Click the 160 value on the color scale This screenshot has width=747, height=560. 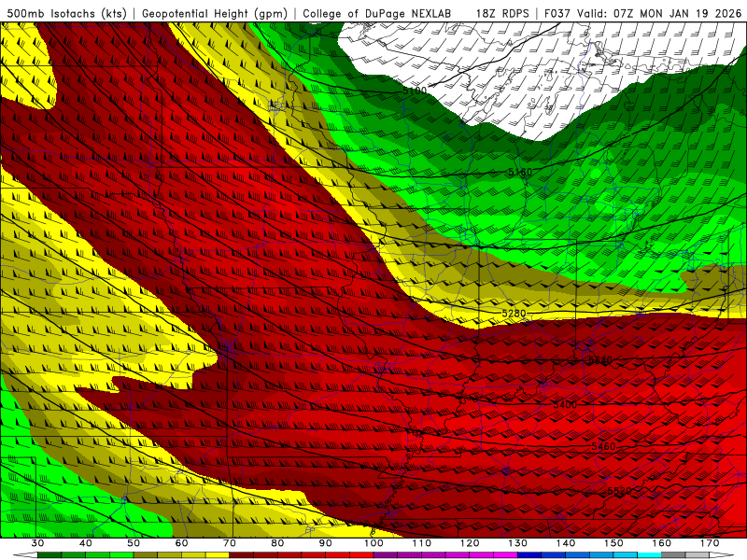(x=662, y=543)
